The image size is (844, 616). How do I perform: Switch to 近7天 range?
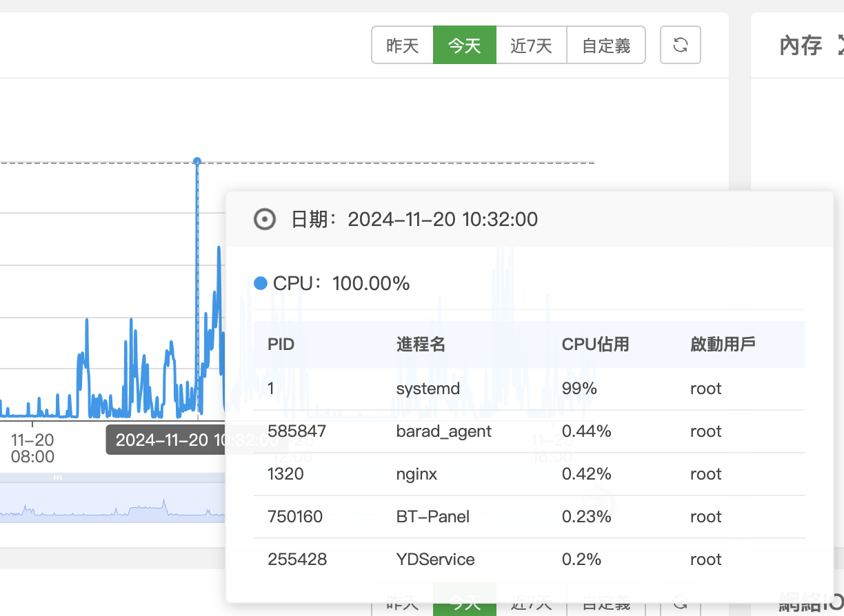532,45
